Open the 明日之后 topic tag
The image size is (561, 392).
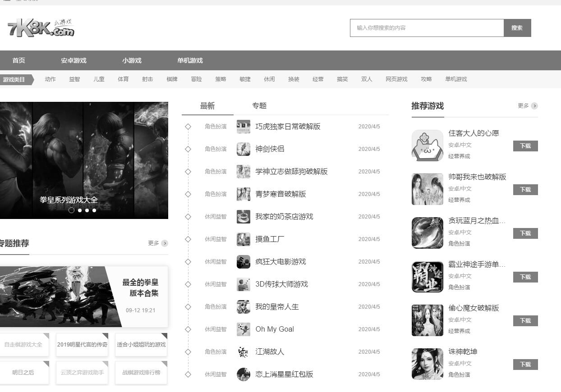coord(23,373)
